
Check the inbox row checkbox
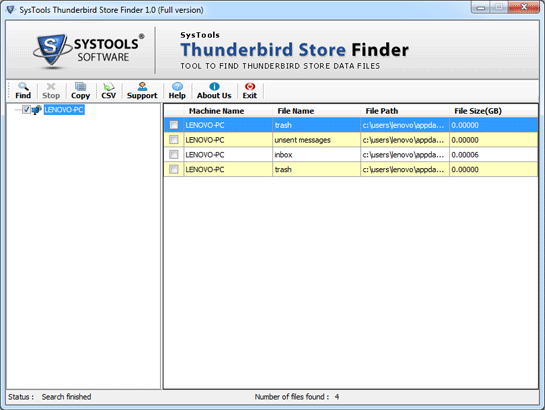[x=173, y=154]
